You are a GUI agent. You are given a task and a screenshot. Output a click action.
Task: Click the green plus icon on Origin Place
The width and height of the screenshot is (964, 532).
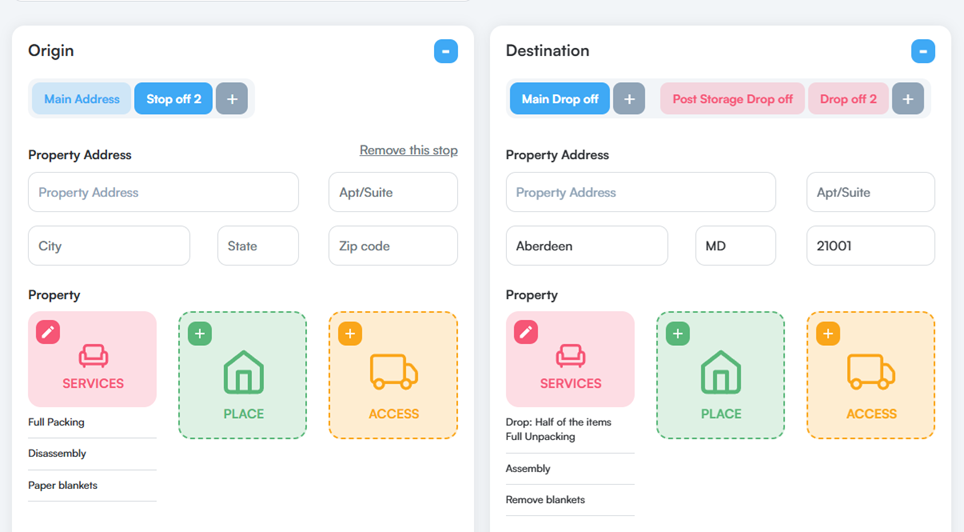pyautogui.click(x=200, y=334)
